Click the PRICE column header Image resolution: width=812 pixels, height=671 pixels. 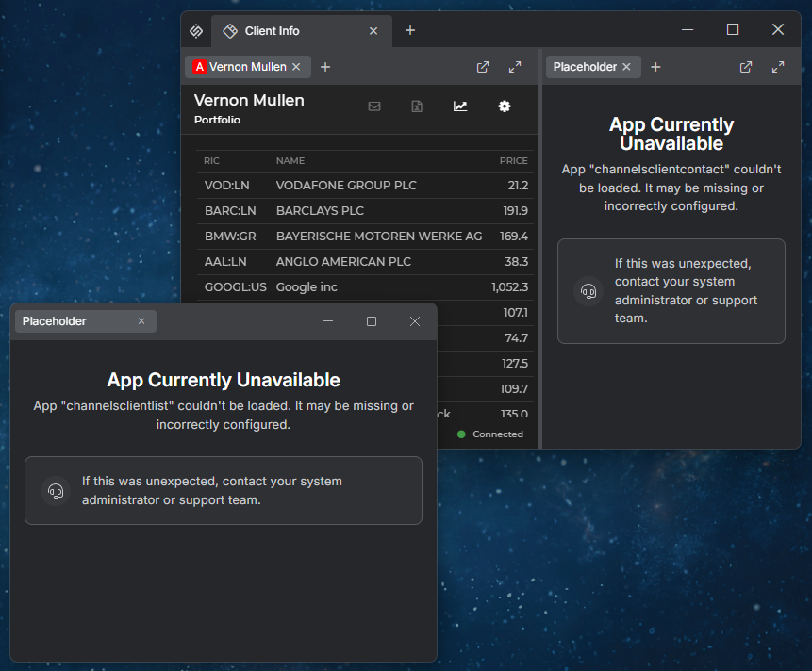coord(514,161)
